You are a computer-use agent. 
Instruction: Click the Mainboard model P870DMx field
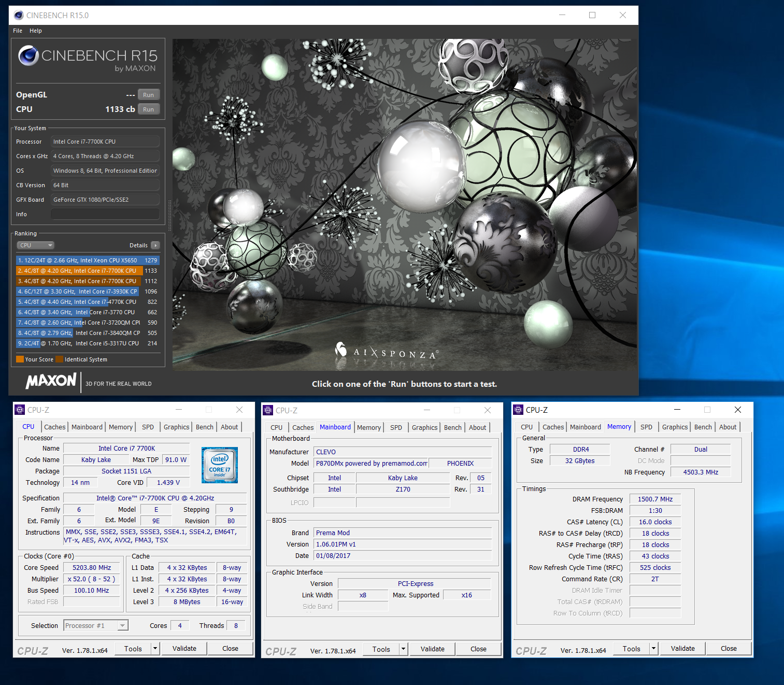click(371, 463)
